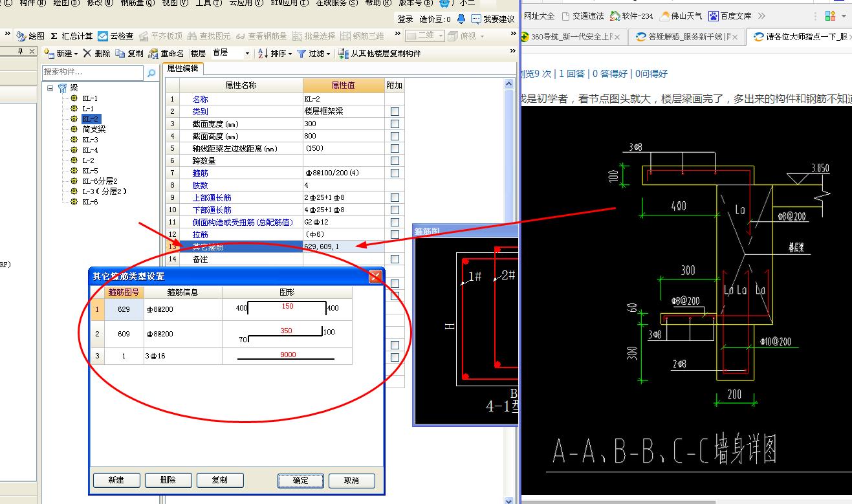Activate the 批量选择 batch select tool

pos(314,36)
